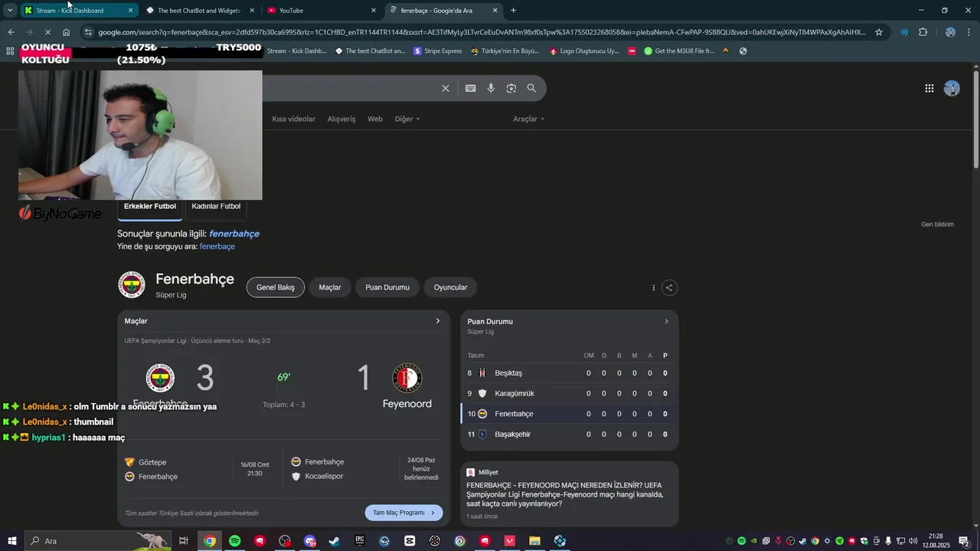Search instead for the fenerbaçe link
Image resolution: width=980 pixels, height=551 pixels.
(217, 246)
